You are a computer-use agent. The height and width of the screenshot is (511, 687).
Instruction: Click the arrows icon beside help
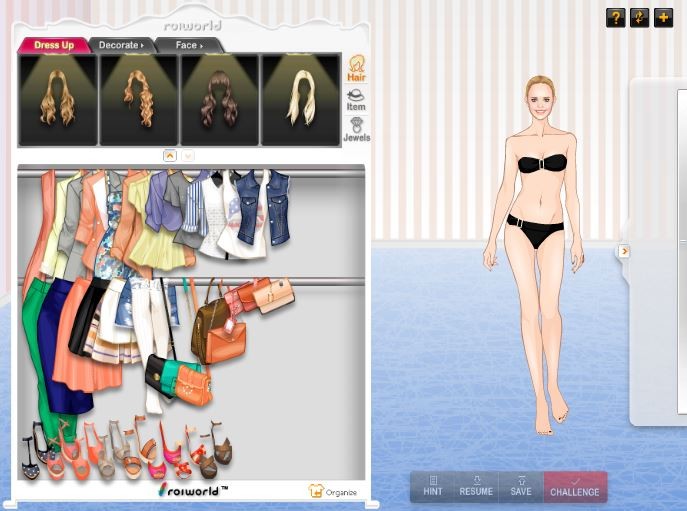[639, 17]
